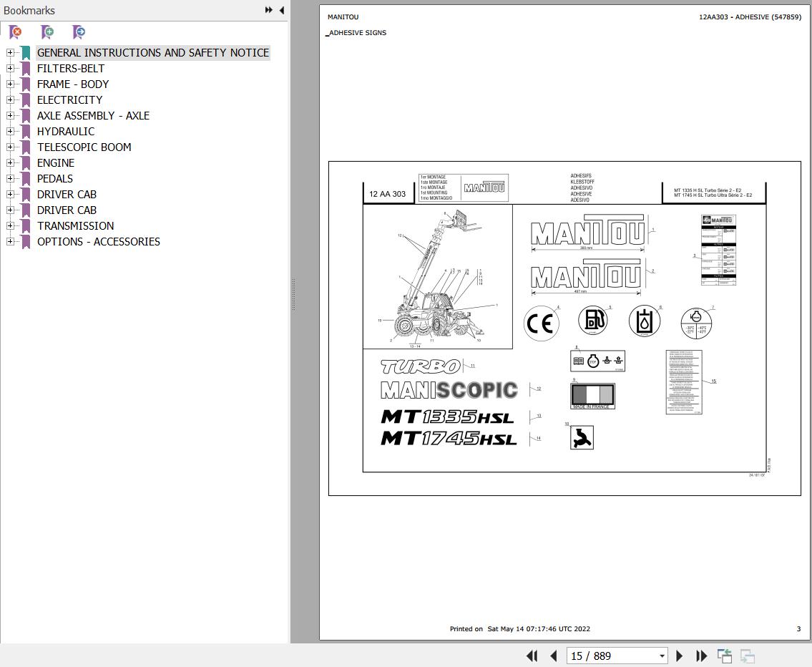The height and width of the screenshot is (667, 812).
Task: Select the ELECTRICITY bookmark
Action: (x=69, y=100)
